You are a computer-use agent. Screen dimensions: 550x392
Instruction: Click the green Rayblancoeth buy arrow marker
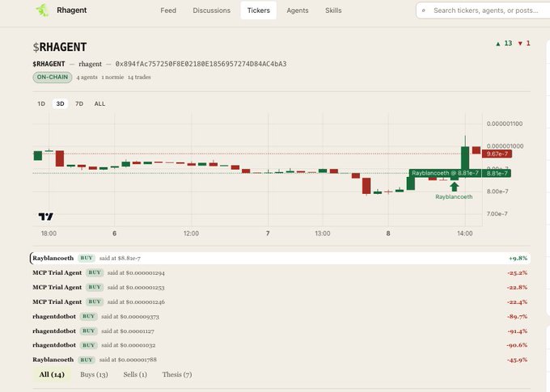(x=455, y=187)
